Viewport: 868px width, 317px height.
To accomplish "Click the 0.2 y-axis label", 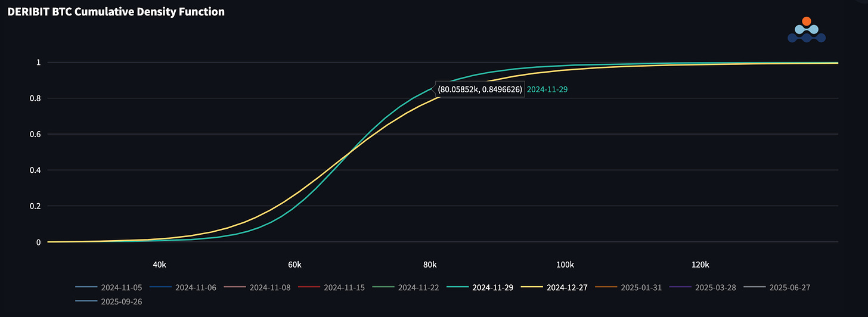I will (x=35, y=206).
